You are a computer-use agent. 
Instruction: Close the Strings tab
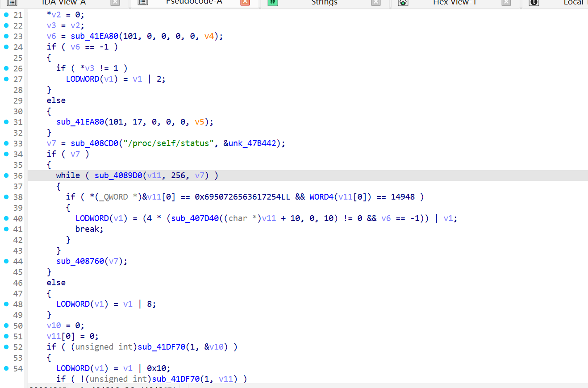tap(376, 2)
